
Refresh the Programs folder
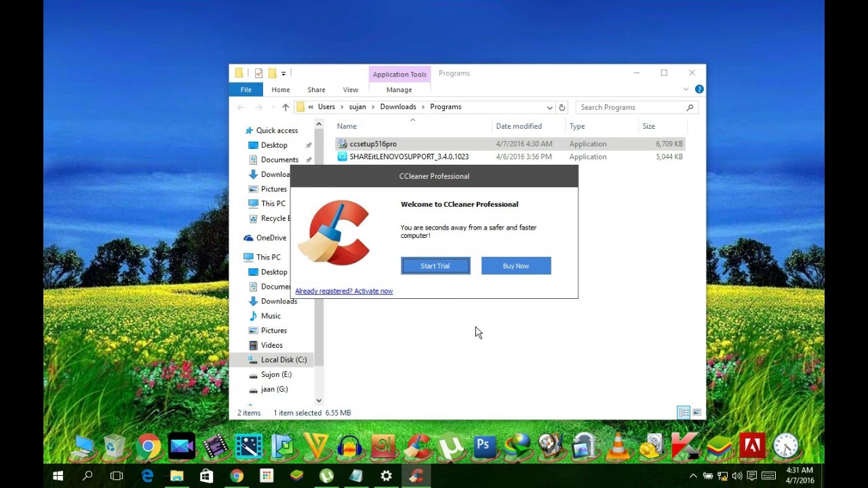click(x=561, y=107)
